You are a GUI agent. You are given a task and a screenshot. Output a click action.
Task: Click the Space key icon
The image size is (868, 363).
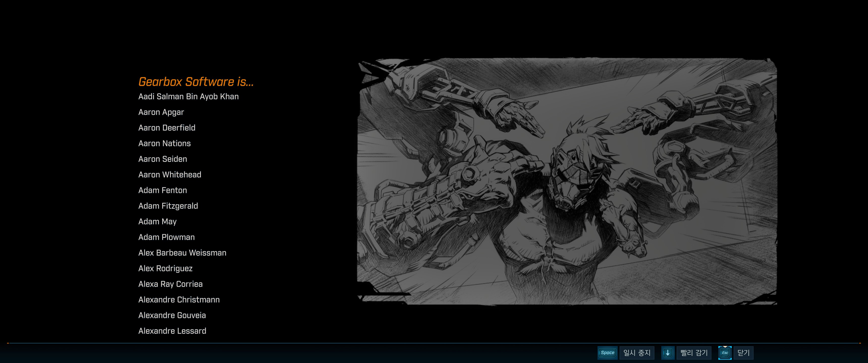pos(607,353)
